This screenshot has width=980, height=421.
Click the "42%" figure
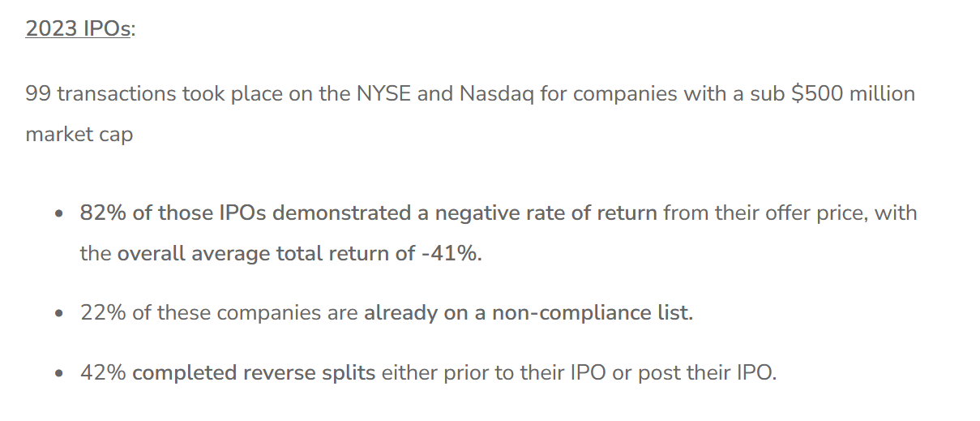coord(103,374)
